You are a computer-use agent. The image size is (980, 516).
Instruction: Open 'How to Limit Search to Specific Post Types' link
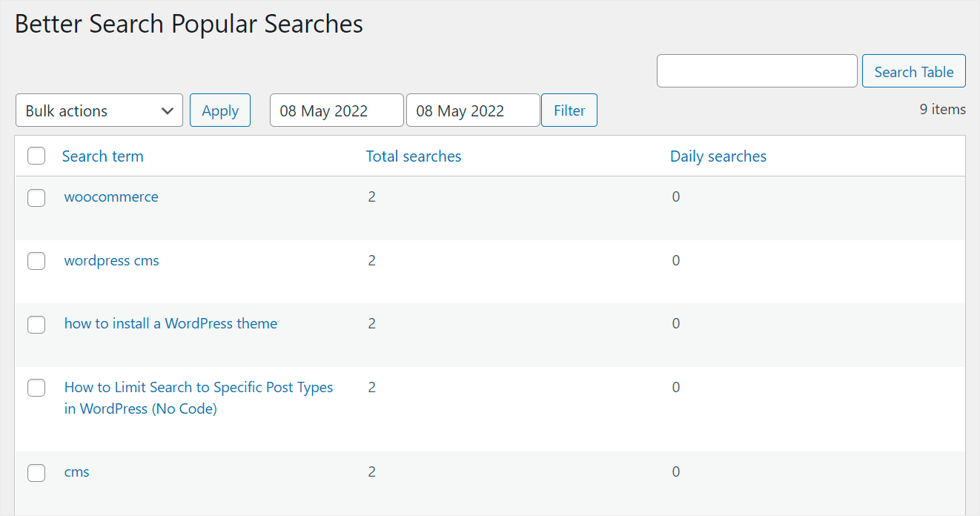pos(199,397)
